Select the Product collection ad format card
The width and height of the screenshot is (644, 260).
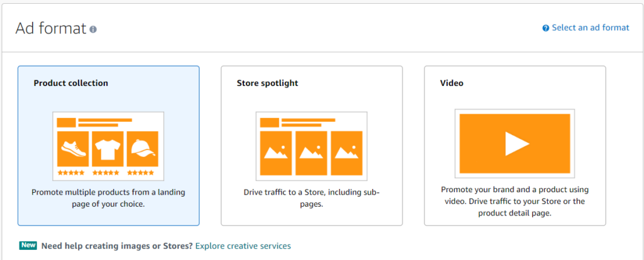coord(108,146)
